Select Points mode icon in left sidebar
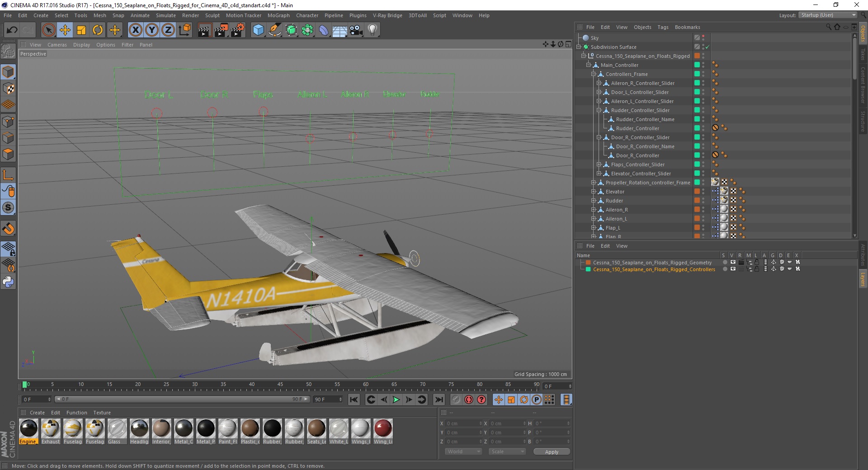 (x=8, y=122)
